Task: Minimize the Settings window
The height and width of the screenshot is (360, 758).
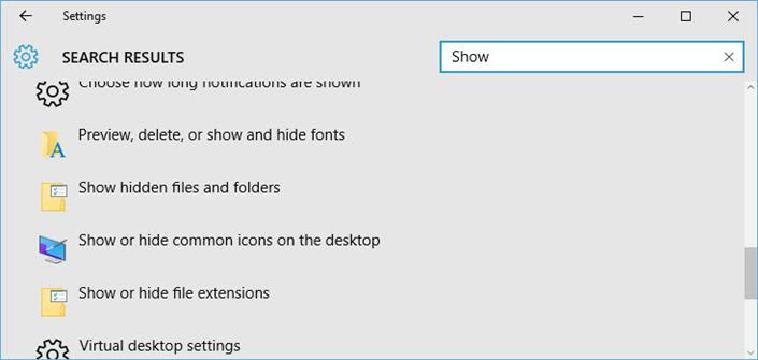Action: 638,16
